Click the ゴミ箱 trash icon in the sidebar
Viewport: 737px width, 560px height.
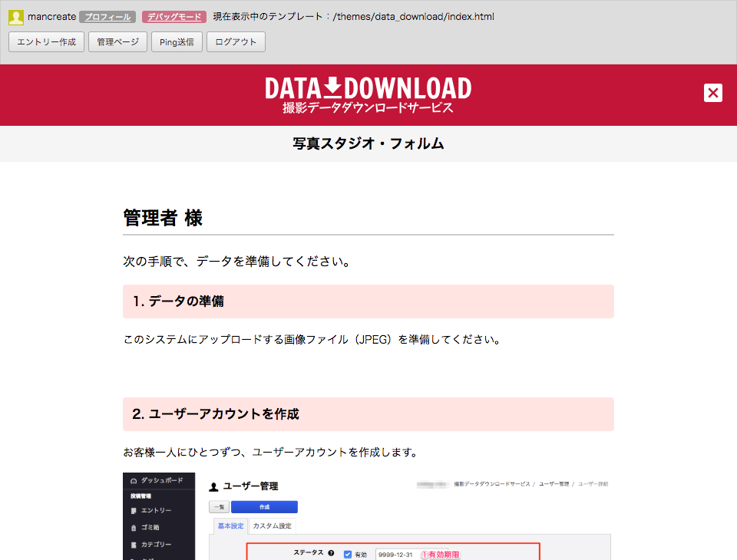(134, 528)
